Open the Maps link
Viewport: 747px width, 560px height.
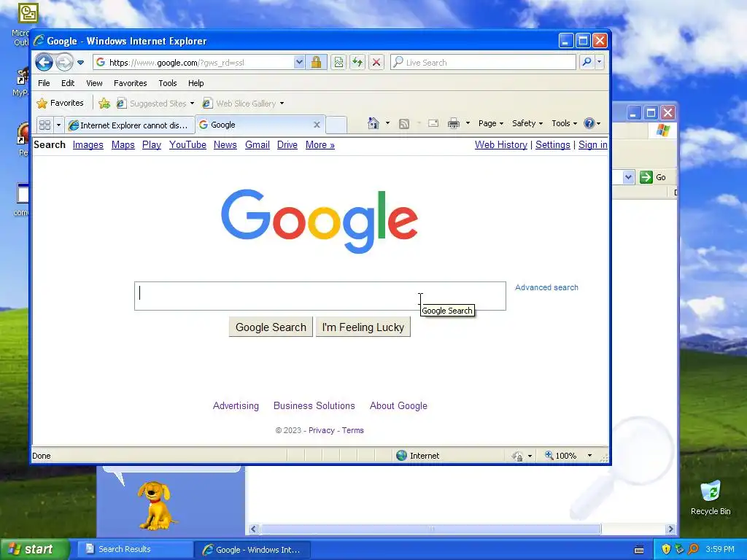point(123,145)
